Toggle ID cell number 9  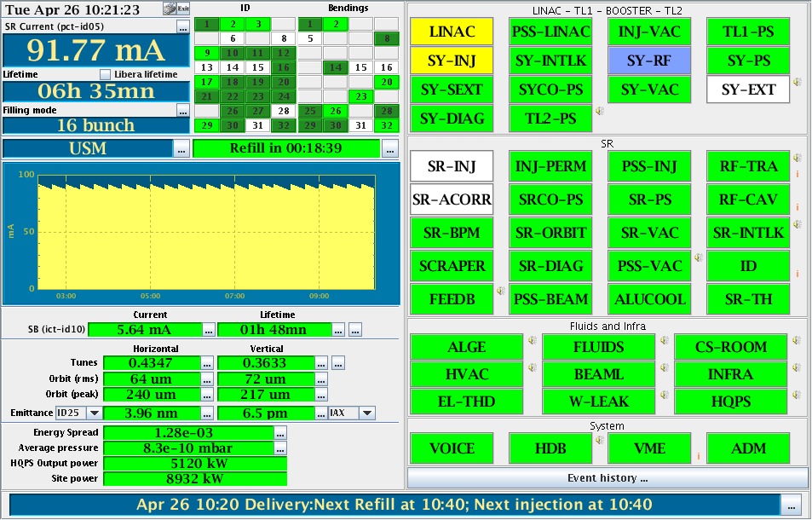(206, 53)
